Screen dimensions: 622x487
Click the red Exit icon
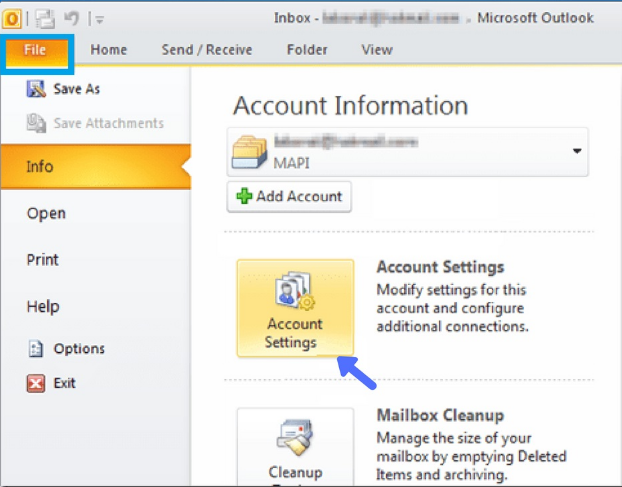point(36,383)
